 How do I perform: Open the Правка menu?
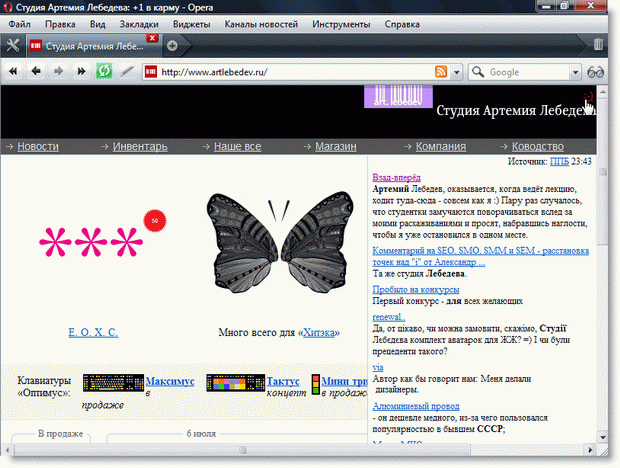(x=60, y=24)
